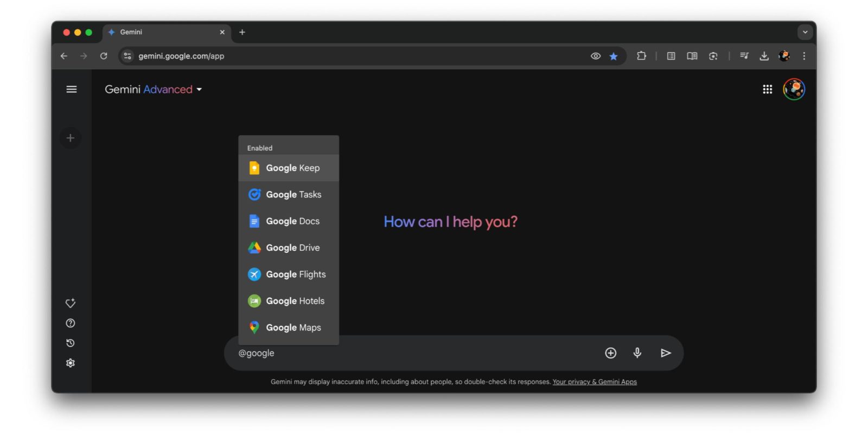
Task: Toggle the eye icon in address bar
Action: point(596,56)
